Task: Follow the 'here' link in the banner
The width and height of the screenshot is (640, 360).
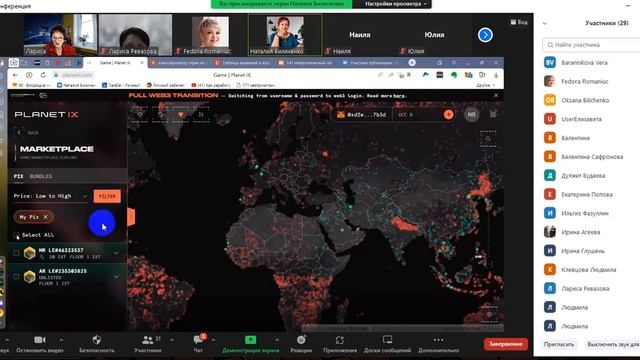Action: (x=398, y=96)
